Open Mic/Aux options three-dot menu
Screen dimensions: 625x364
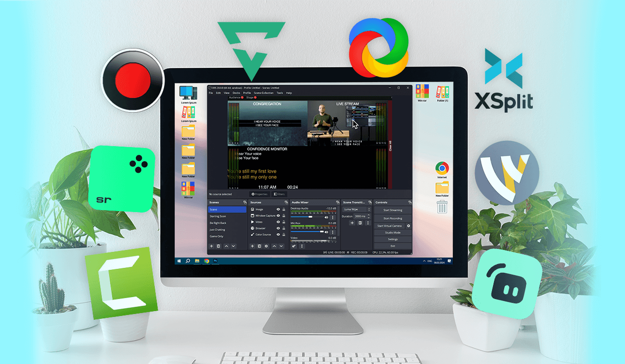point(332,232)
